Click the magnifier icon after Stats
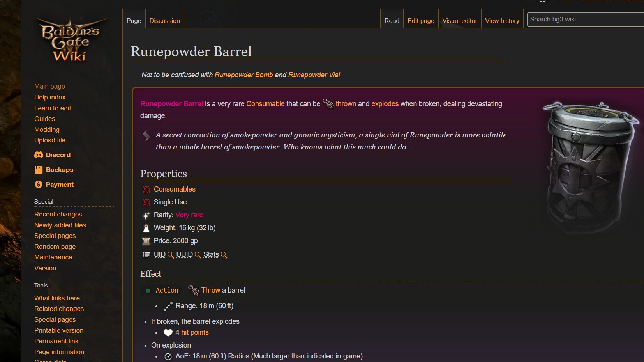This screenshot has height=362, width=644. pyautogui.click(x=224, y=255)
